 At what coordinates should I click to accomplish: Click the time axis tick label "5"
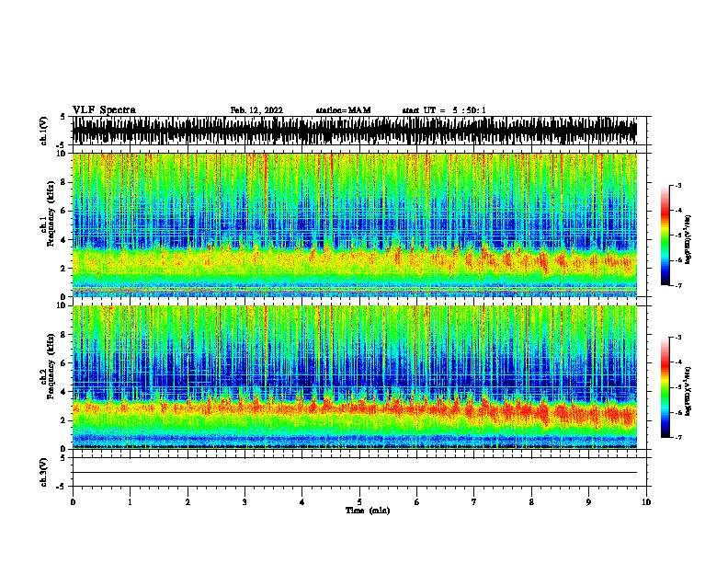(x=359, y=502)
